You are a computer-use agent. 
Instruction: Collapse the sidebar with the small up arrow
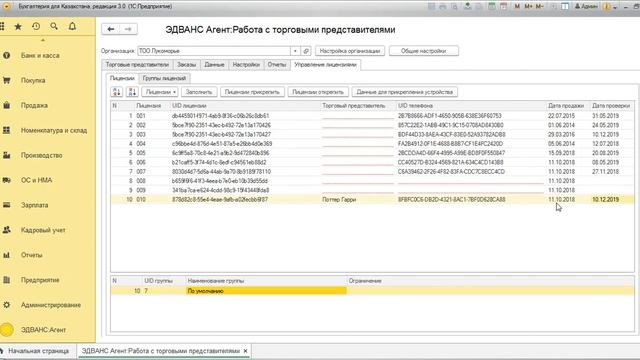43,40
